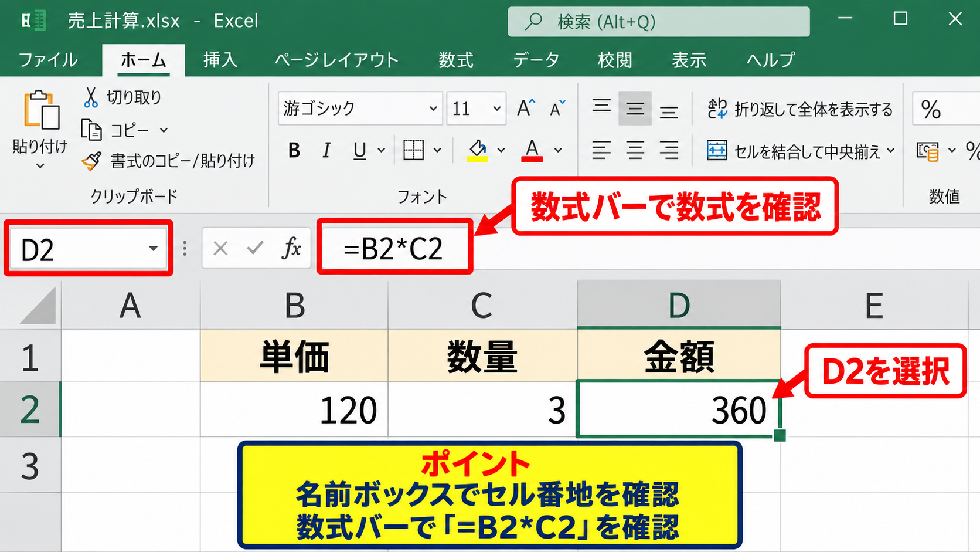Click the Fill Color paint bucket icon
Viewport: 980px width, 552px height.
coord(478,150)
